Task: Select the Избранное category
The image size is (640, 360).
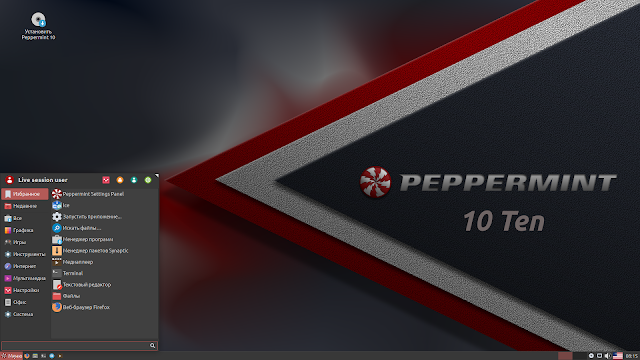Action: (25, 194)
